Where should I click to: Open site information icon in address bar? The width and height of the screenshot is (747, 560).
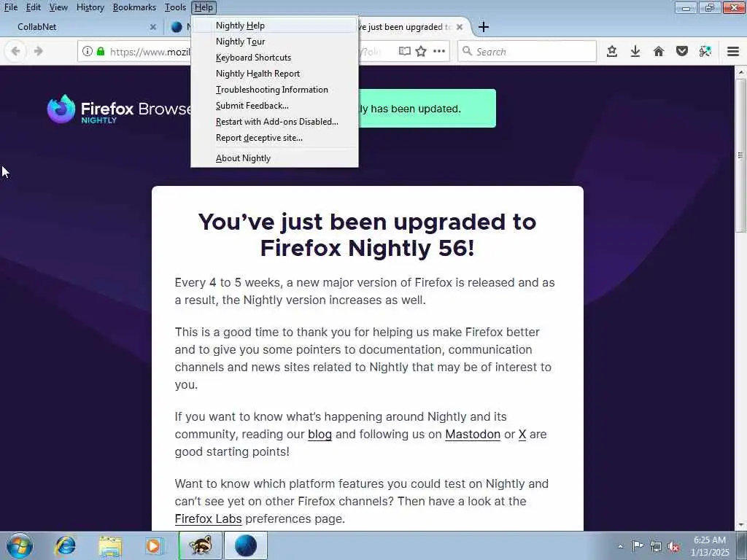tap(88, 52)
